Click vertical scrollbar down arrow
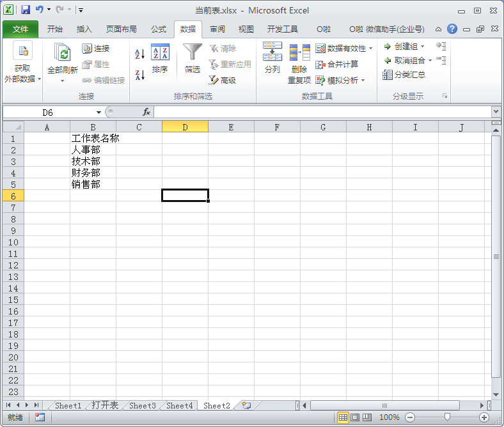The width and height of the screenshot is (504, 427). point(496,394)
